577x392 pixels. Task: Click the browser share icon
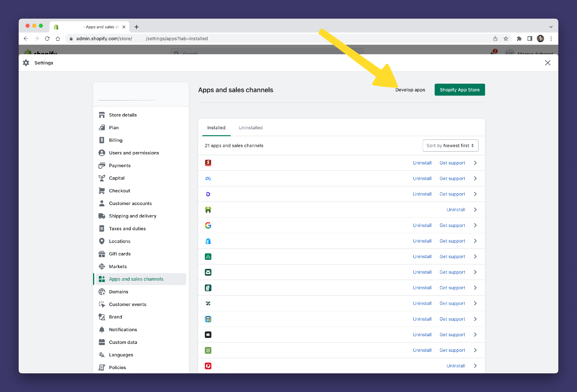(x=495, y=38)
